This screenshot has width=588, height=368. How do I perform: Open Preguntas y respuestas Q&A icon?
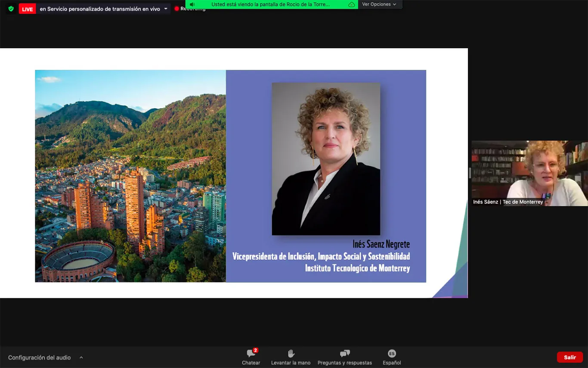pos(345,353)
